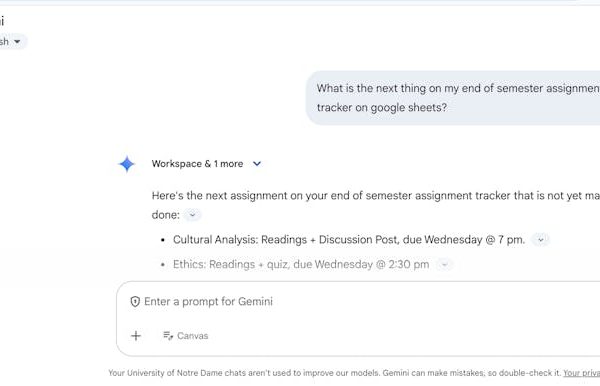Click the Canvas button label
This screenshot has height=386, width=600.
tap(192, 336)
